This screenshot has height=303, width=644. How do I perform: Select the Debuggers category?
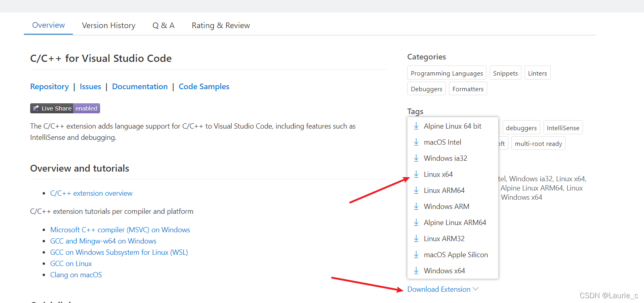[427, 89]
